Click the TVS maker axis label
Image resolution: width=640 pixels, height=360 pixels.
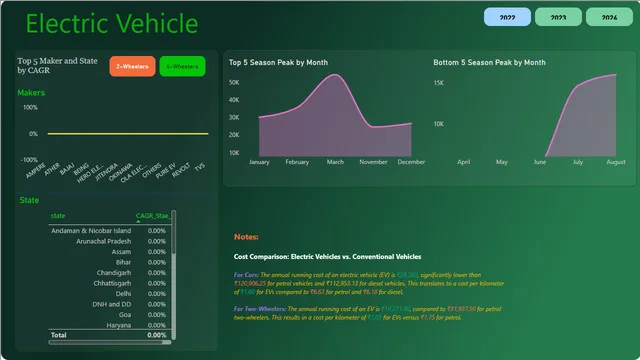coord(200,167)
